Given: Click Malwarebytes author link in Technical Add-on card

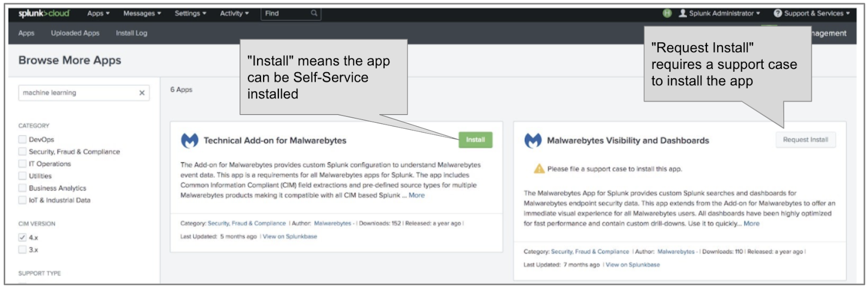Looking at the screenshot, I should 333,223.
